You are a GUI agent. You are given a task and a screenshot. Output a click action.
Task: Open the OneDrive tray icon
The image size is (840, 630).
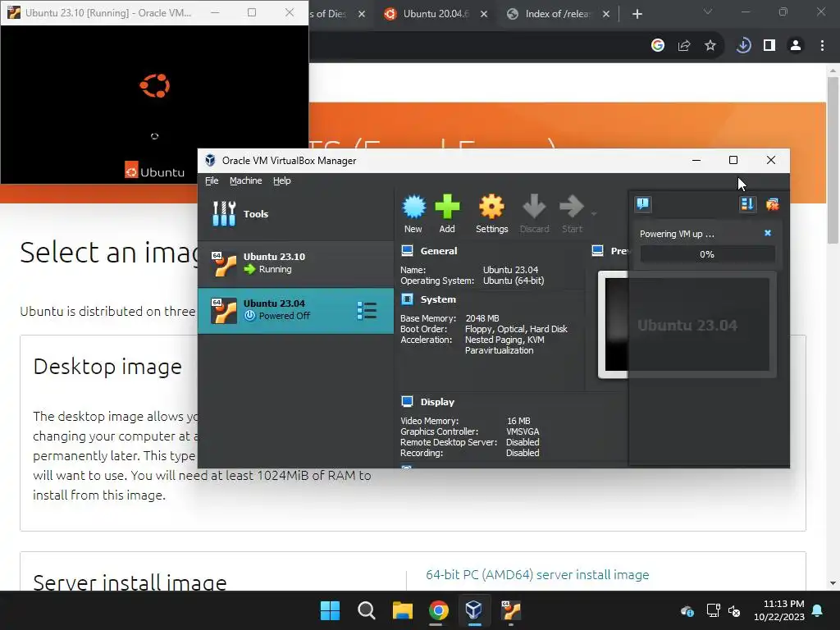(x=687, y=610)
